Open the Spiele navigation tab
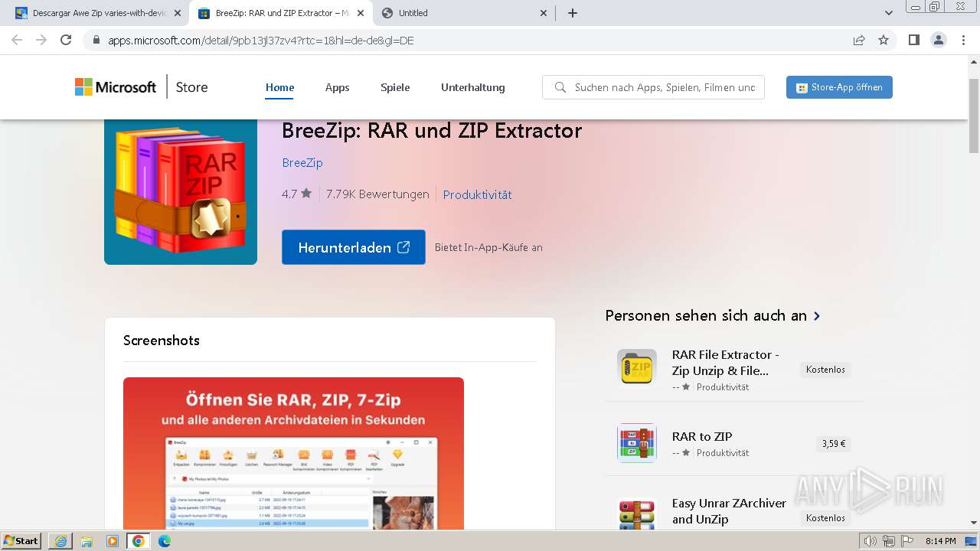Screen dimensions: 980x551 pos(395,87)
